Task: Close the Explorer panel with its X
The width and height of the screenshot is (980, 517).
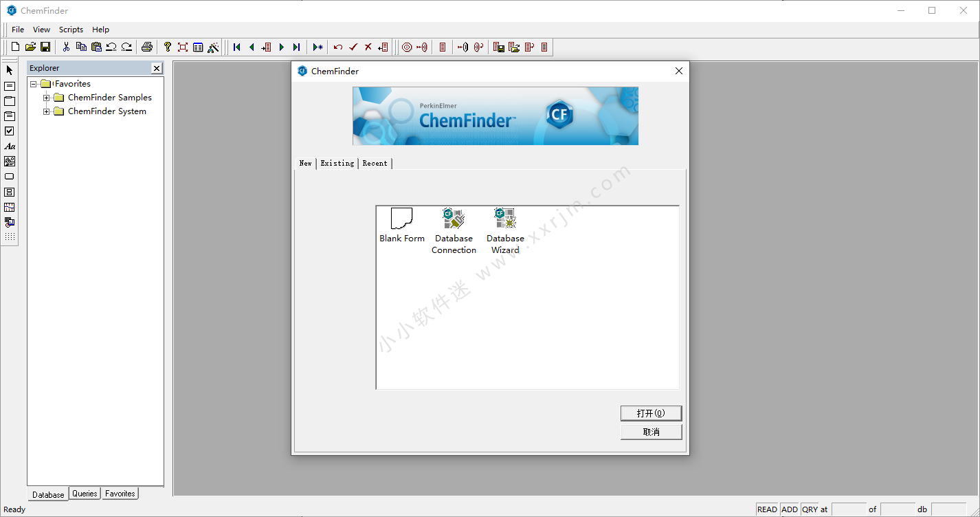Action: tap(157, 68)
